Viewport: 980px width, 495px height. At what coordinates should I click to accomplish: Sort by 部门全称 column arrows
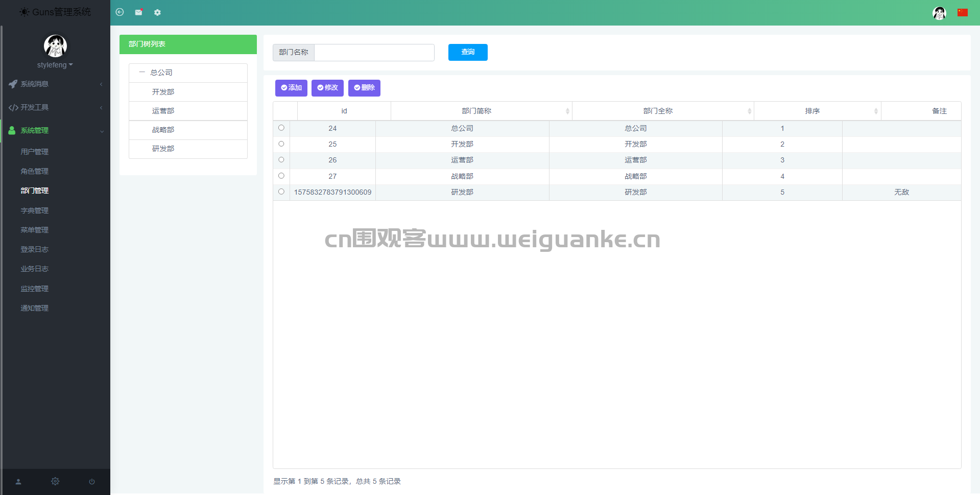(x=749, y=111)
